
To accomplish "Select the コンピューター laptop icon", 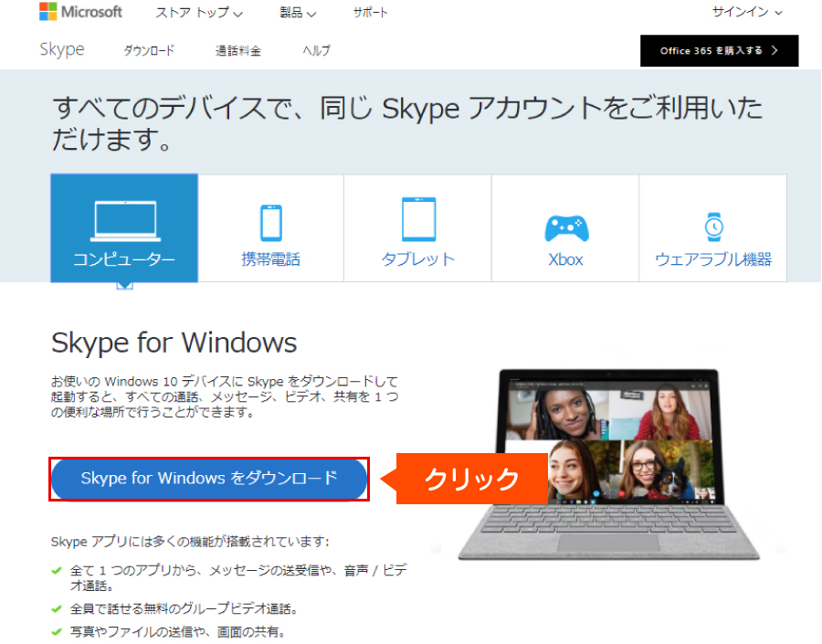I will [x=123, y=219].
